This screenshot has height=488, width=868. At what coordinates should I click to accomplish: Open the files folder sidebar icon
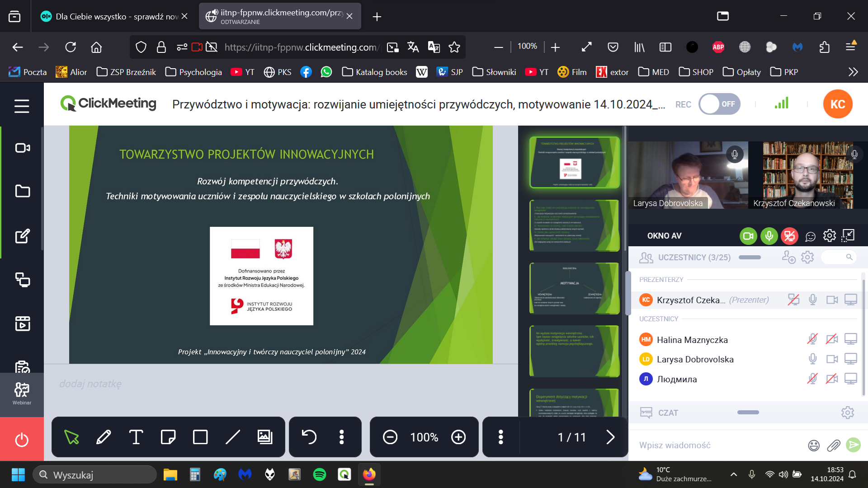click(23, 191)
